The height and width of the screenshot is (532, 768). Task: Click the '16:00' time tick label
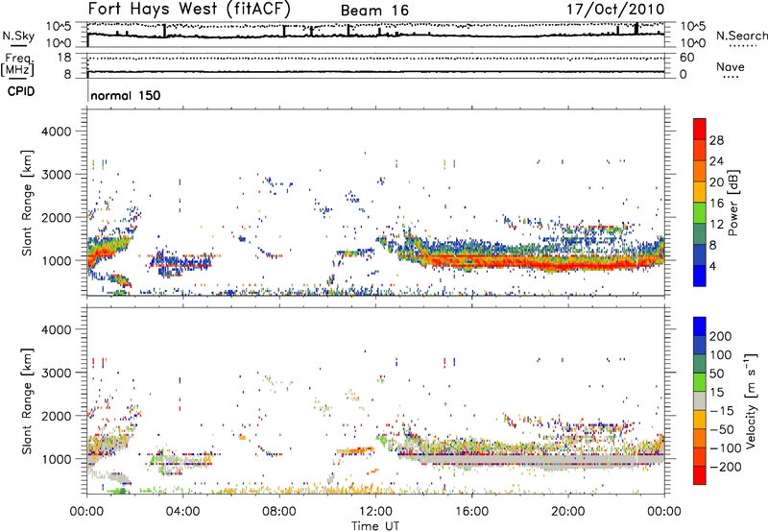click(471, 512)
